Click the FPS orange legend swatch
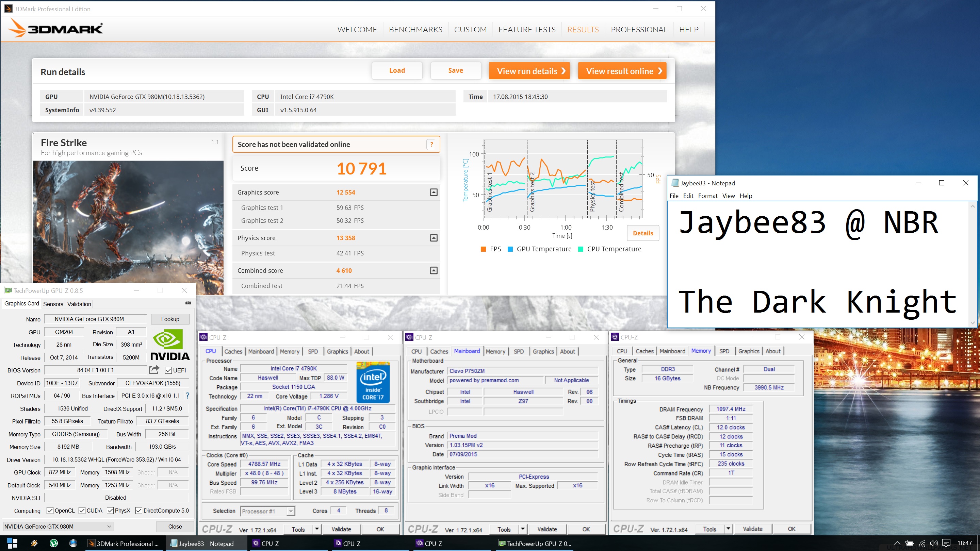980x551 pixels. click(483, 249)
